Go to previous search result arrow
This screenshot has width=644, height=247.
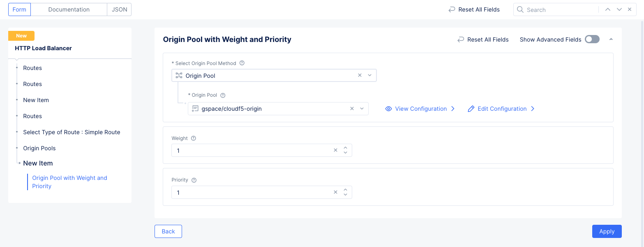click(x=608, y=9)
